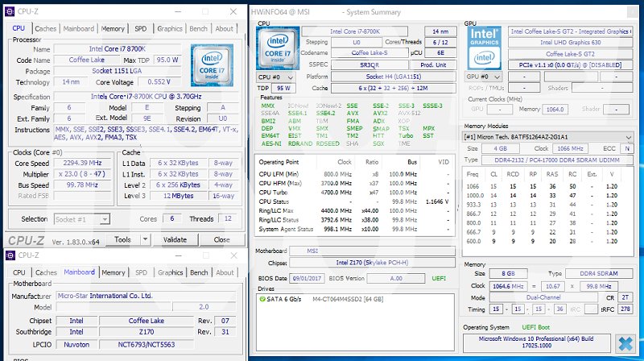Click the Bus Speed 99.78 MHz value

(x=83, y=185)
